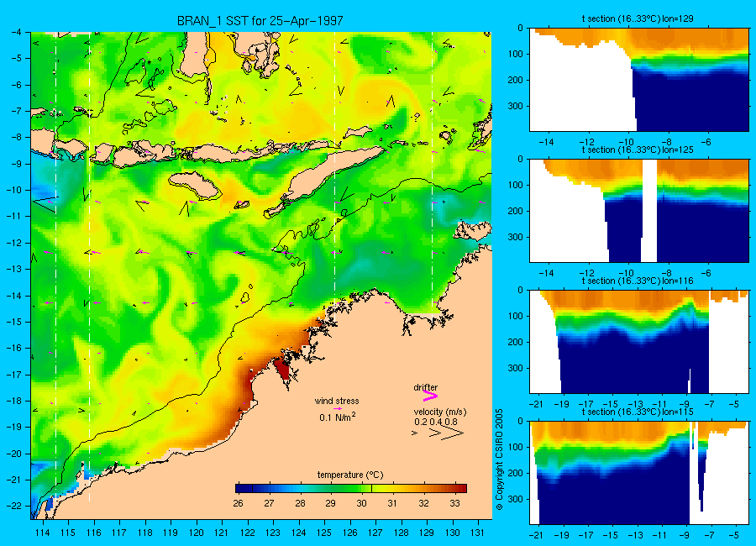This screenshot has height=546, width=756.
Task: Click the 't section (16..33°C) lon=125' heading
Action: 638,150
